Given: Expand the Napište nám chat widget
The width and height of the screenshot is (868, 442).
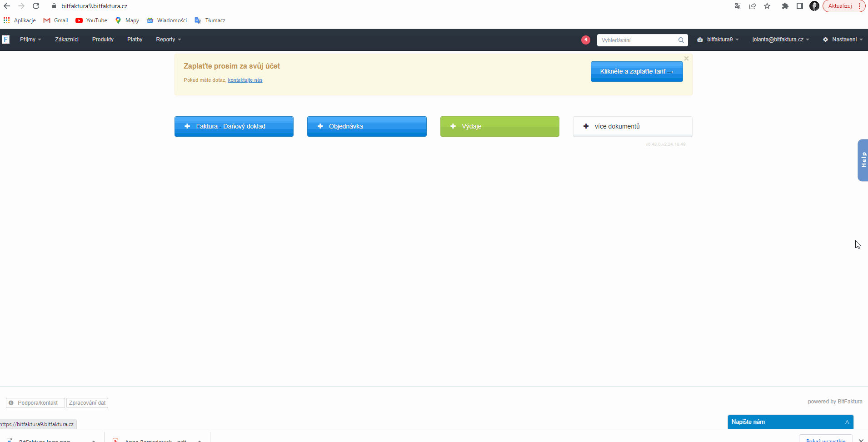Looking at the screenshot, I should point(790,422).
